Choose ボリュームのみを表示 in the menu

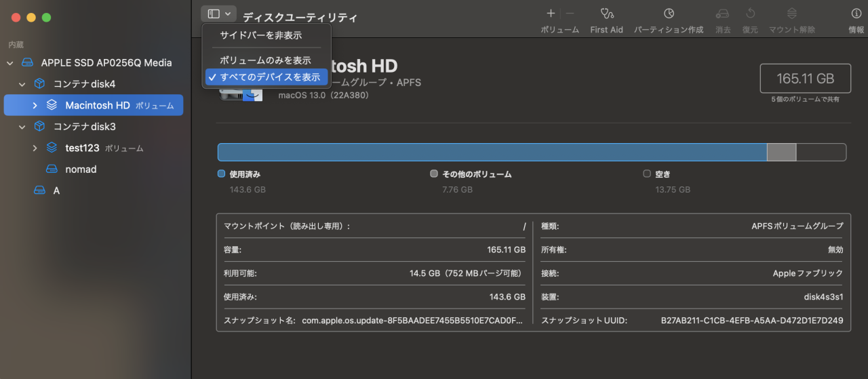point(265,60)
